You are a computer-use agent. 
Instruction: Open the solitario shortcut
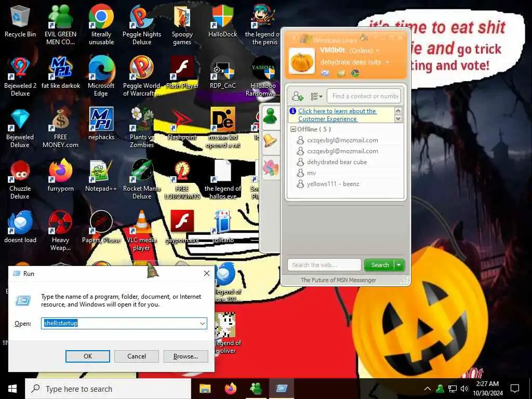[x=222, y=228]
